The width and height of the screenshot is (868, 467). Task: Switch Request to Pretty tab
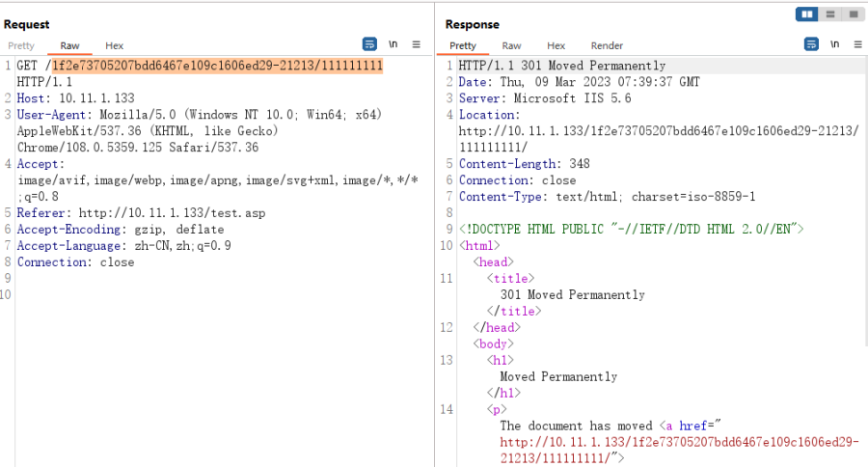click(x=21, y=46)
